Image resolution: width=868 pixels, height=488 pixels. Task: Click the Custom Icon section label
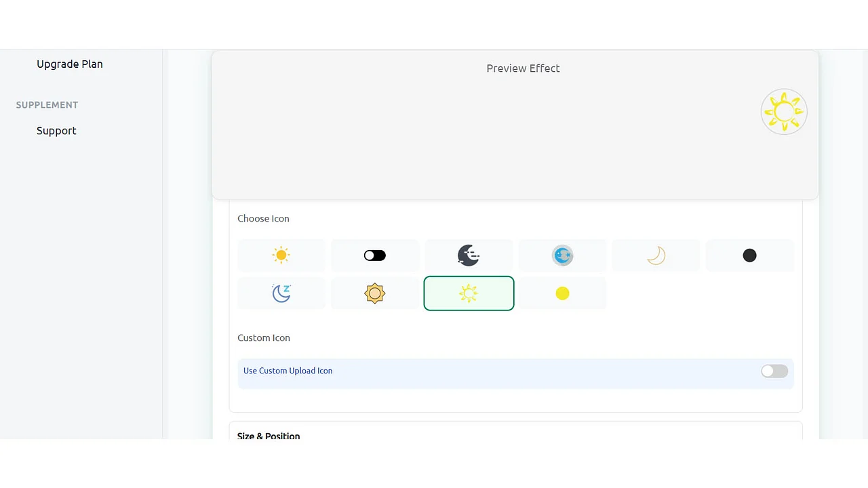[x=264, y=338]
